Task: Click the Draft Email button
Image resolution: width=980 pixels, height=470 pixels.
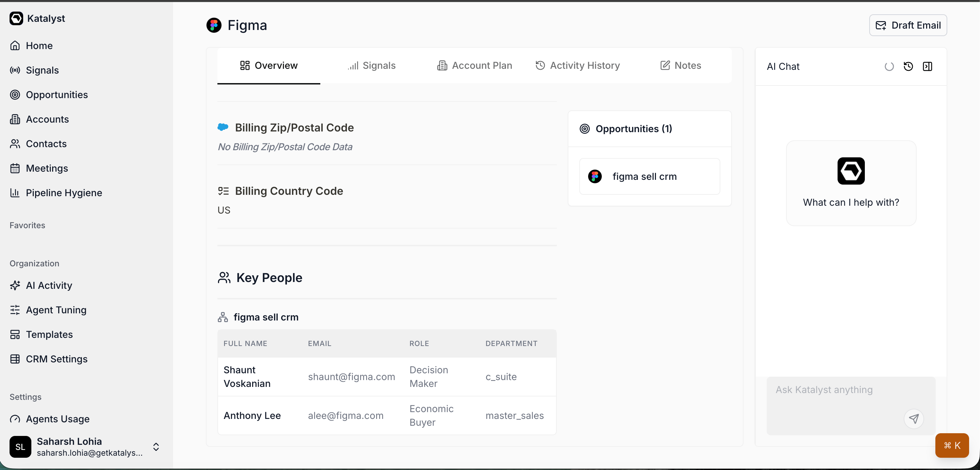Action: tap(908, 25)
